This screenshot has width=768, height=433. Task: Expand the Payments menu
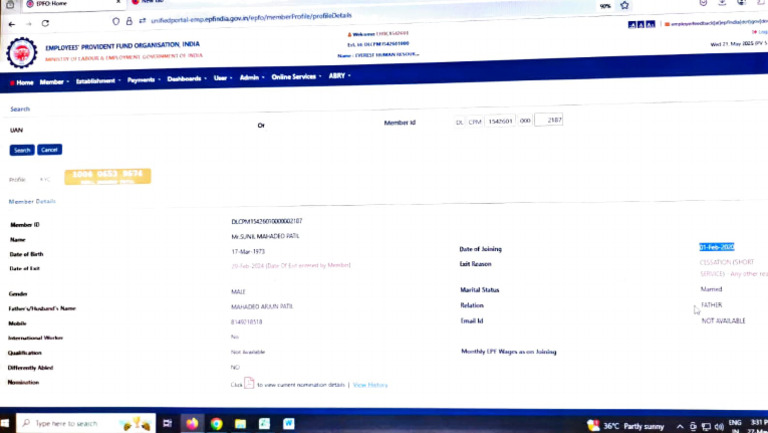[144, 80]
